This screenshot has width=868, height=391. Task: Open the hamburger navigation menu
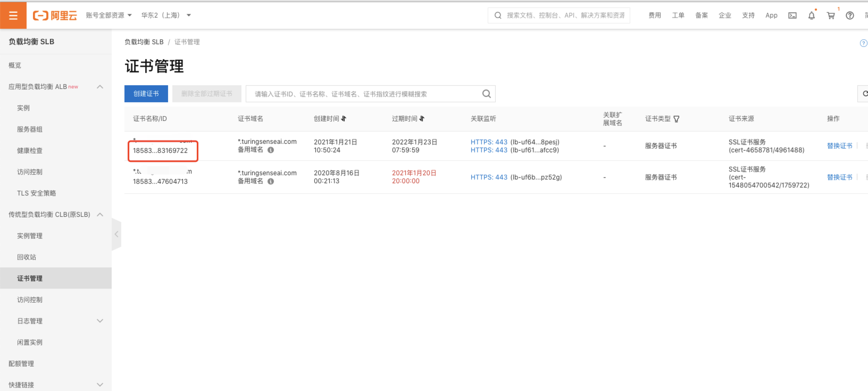(x=13, y=15)
